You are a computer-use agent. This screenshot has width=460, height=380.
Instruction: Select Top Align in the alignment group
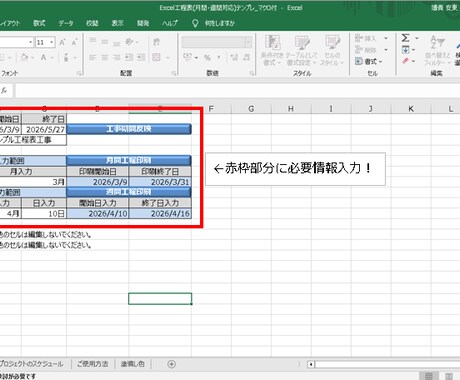(x=93, y=42)
